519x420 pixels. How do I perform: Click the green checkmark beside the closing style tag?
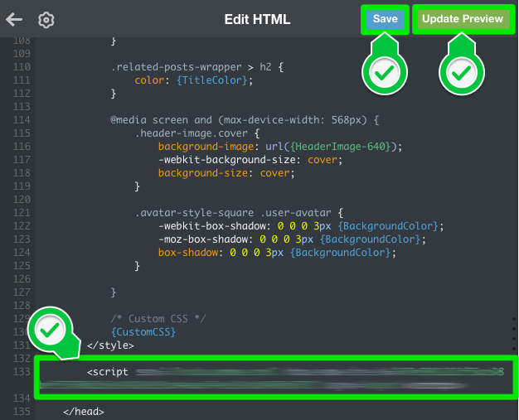click(49, 330)
